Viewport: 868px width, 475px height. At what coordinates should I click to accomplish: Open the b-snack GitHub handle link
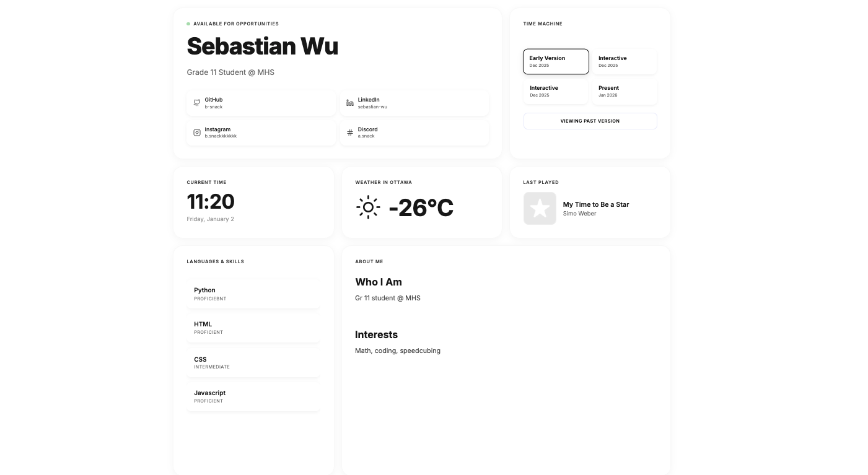pyautogui.click(x=214, y=107)
